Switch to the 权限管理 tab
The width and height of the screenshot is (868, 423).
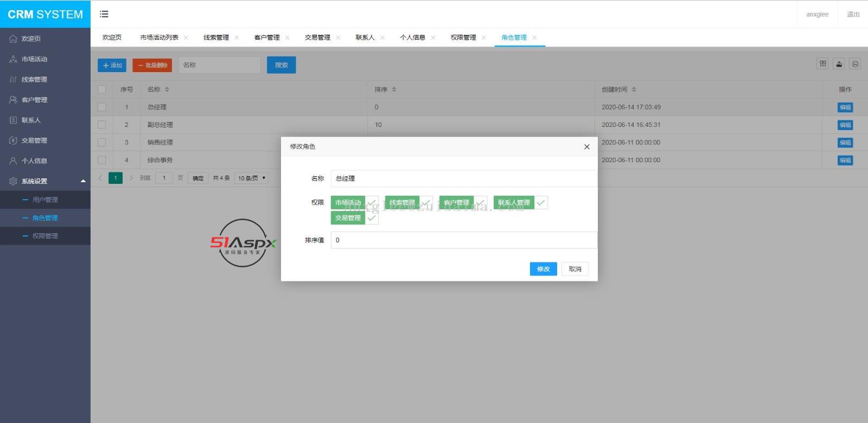(463, 37)
